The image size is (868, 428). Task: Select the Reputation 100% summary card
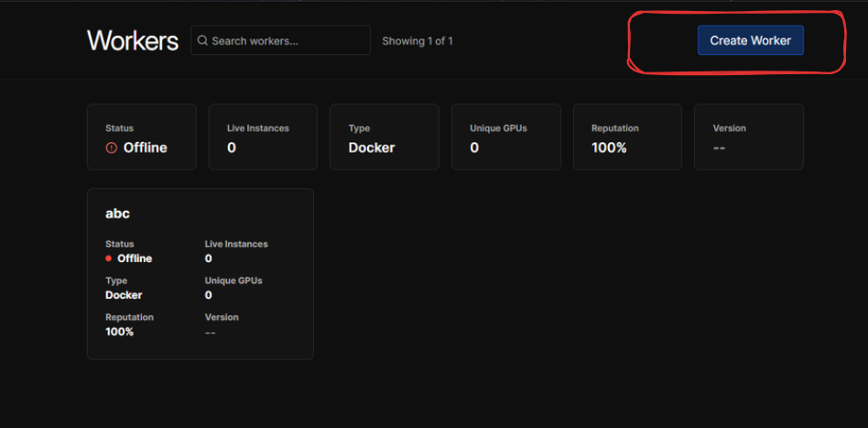pos(627,137)
